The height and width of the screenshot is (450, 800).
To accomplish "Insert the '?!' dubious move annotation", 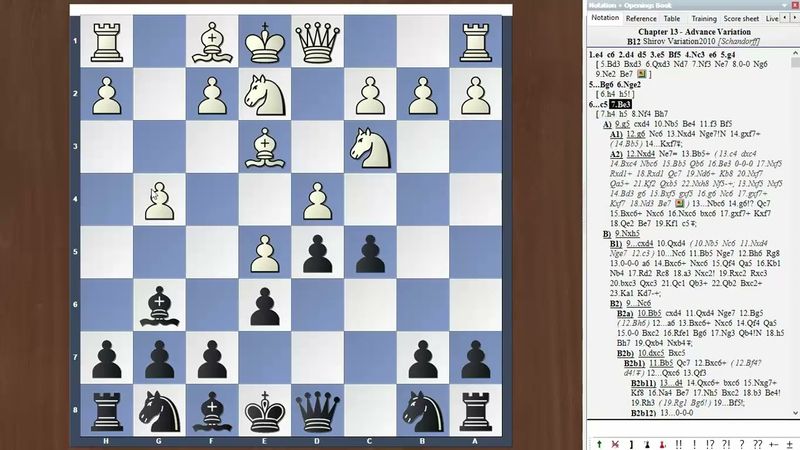I will (728, 442).
